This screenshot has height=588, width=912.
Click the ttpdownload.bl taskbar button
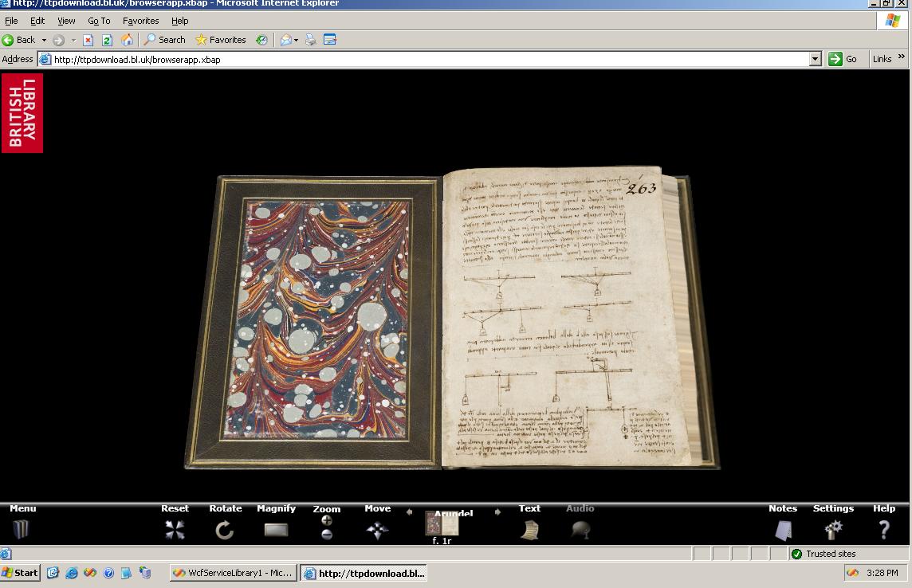tap(364, 574)
